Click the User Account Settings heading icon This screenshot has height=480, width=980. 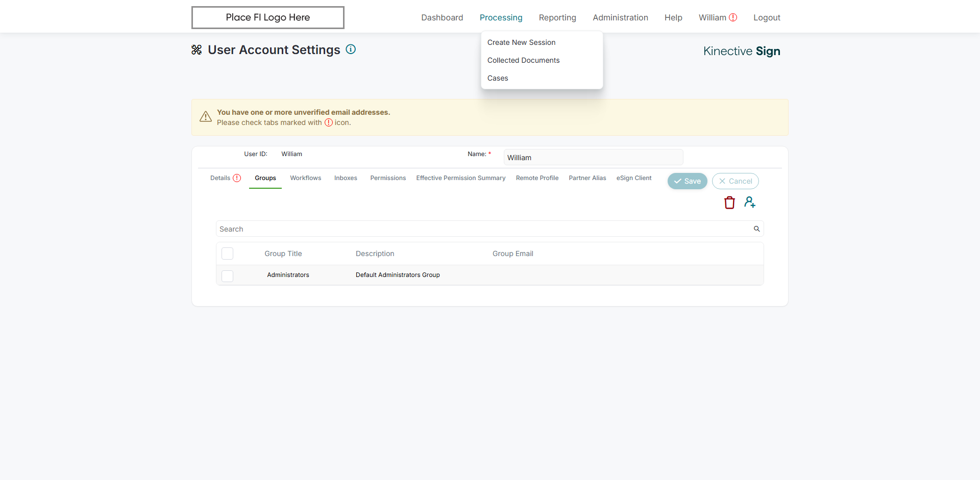pyautogui.click(x=197, y=49)
